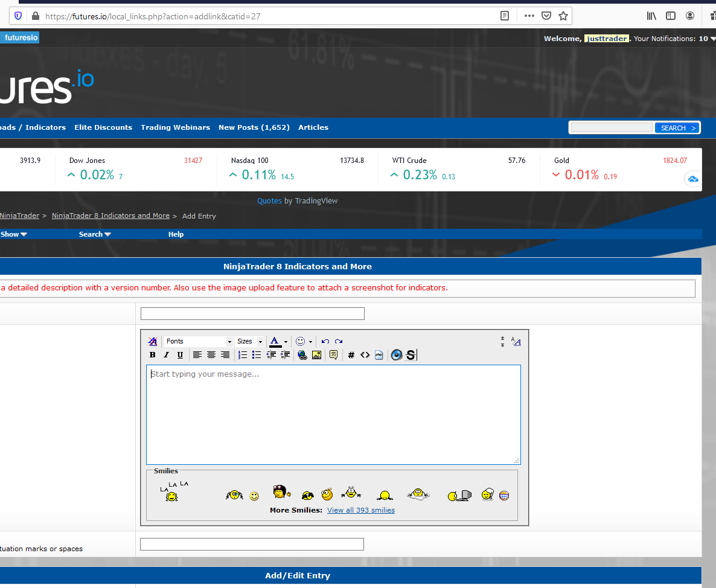Screen dimensions: 716x588
Task: Insert the LA LA LA singing smiley
Action: pos(173,491)
